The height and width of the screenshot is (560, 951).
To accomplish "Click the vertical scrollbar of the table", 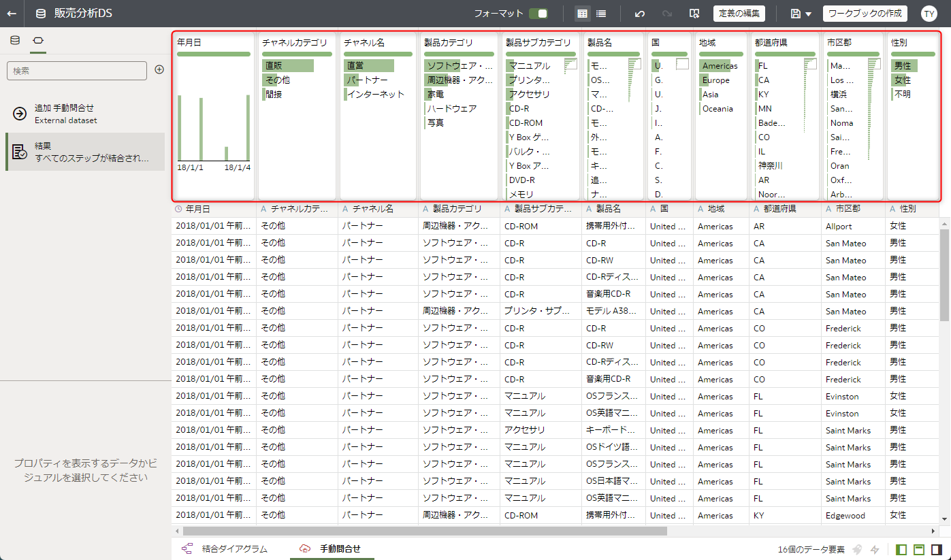I will click(945, 274).
